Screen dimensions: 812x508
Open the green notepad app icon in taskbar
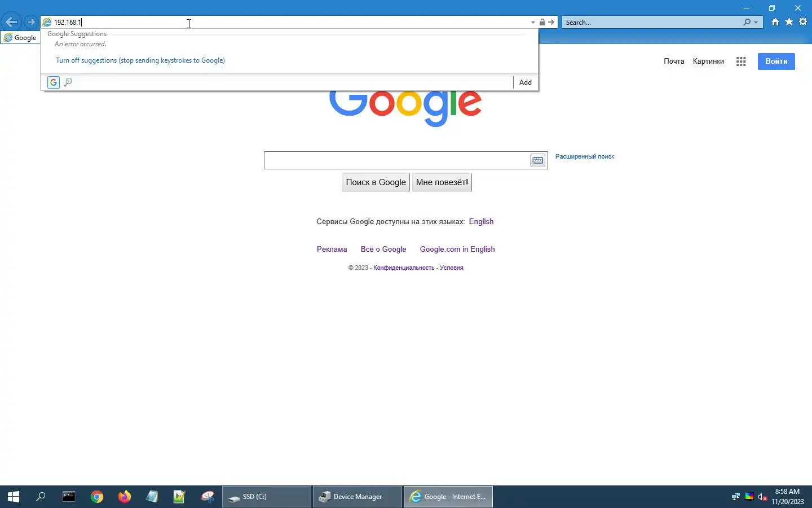pyautogui.click(x=179, y=497)
